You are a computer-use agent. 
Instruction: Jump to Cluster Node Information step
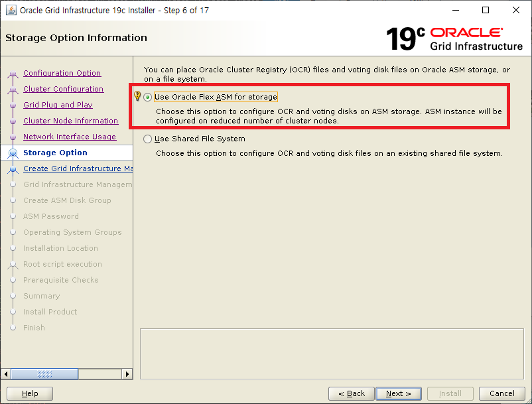click(x=70, y=121)
